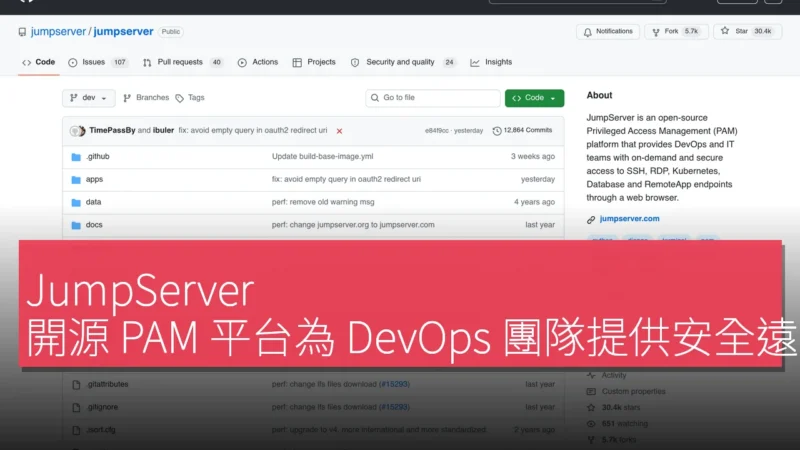Click the ibuler author name
This screenshot has width=800, height=450.
(x=163, y=131)
